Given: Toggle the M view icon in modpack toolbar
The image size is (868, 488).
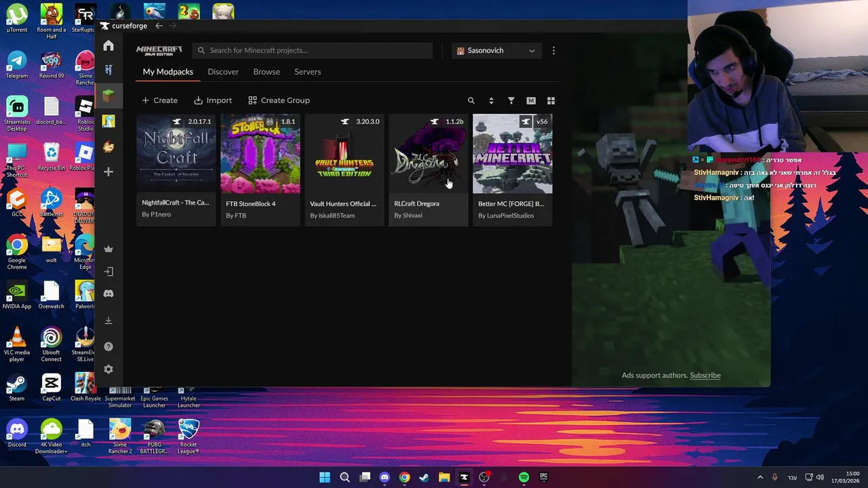Looking at the screenshot, I should [531, 100].
